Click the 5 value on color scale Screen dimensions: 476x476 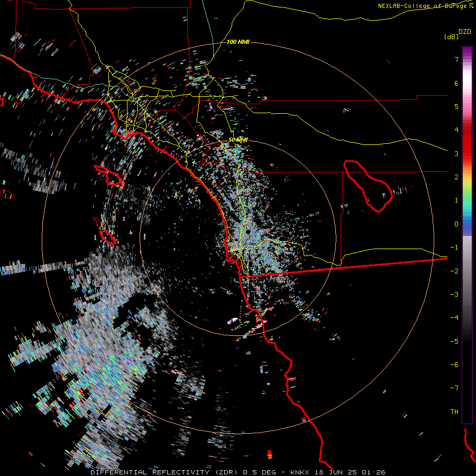(x=456, y=106)
